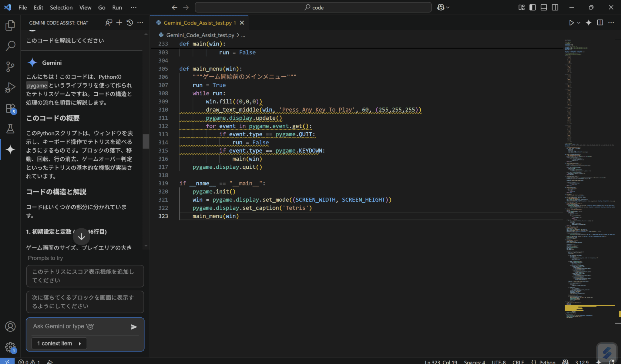This screenshot has height=364, width=621.
Task: Click code line main_menu(win) on line 323
Action: (215, 216)
